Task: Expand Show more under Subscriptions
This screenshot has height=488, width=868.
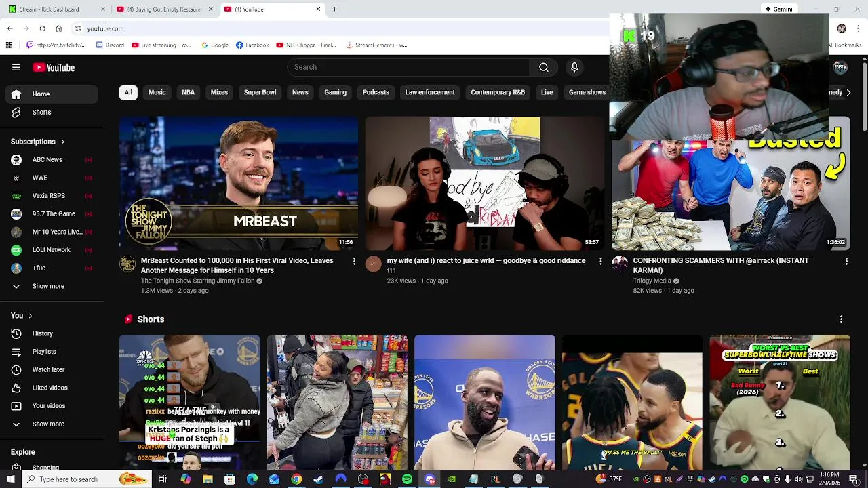Action: pyautogui.click(x=52, y=286)
